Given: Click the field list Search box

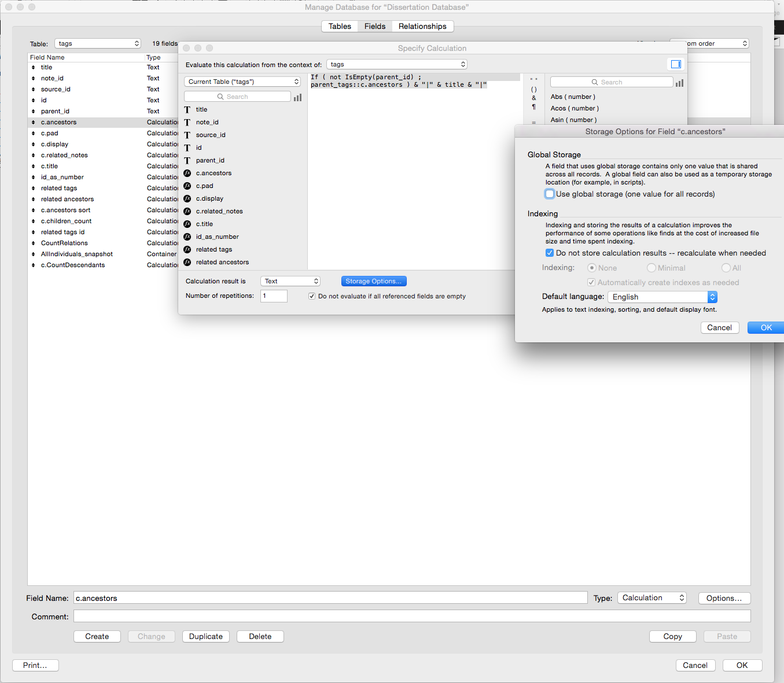Looking at the screenshot, I should click(x=237, y=97).
